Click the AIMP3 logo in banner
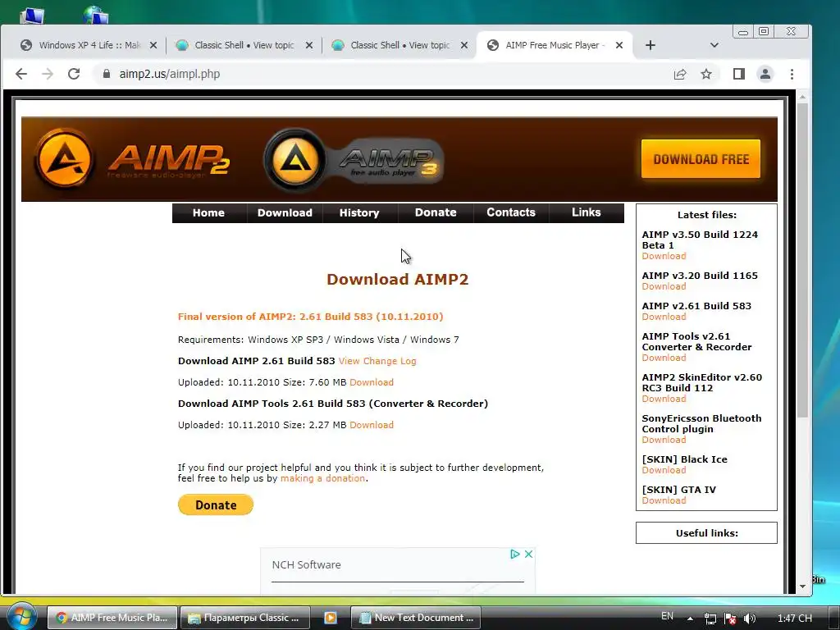Viewport: 840px width, 630px height. (x=354, y=160)
